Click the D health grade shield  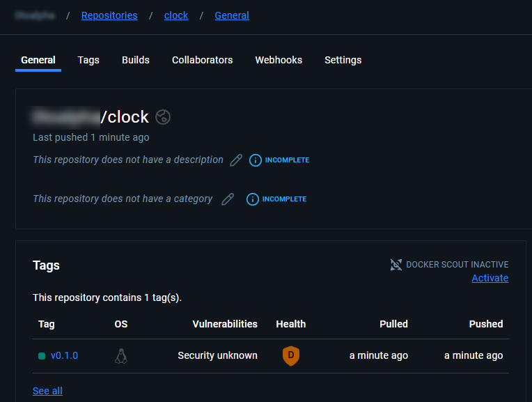pyautogui.click(x=291, y=355)
